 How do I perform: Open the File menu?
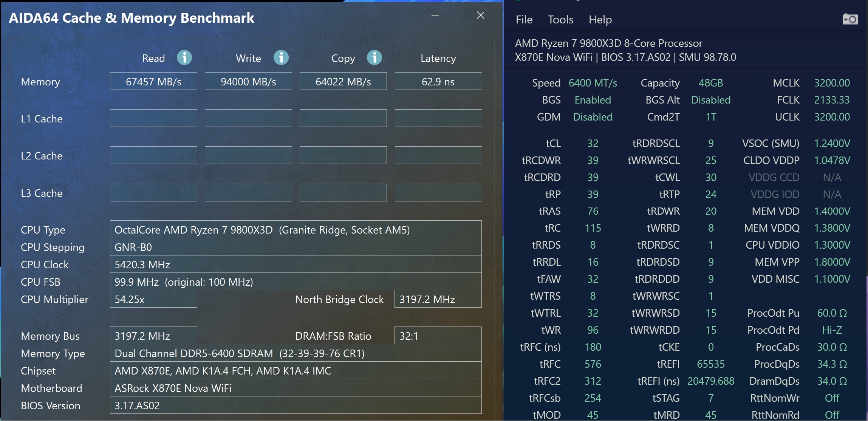[524, 20]
